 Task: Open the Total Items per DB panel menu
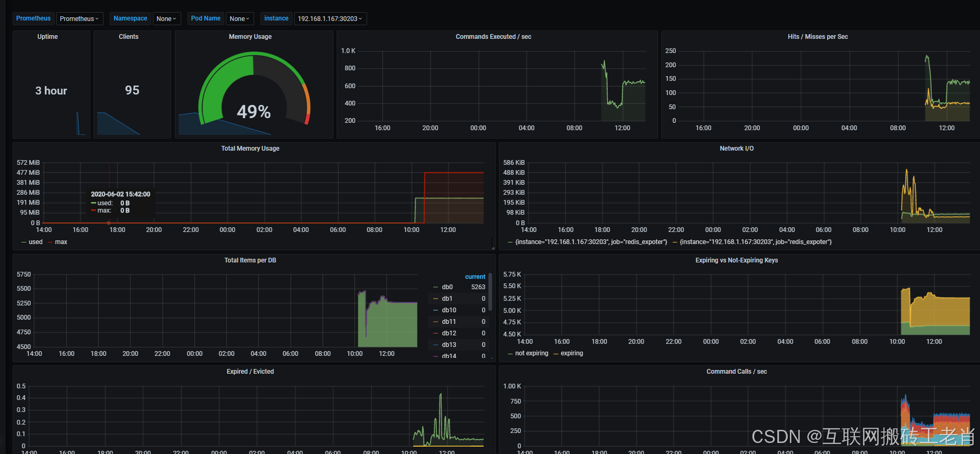(250, 260)
